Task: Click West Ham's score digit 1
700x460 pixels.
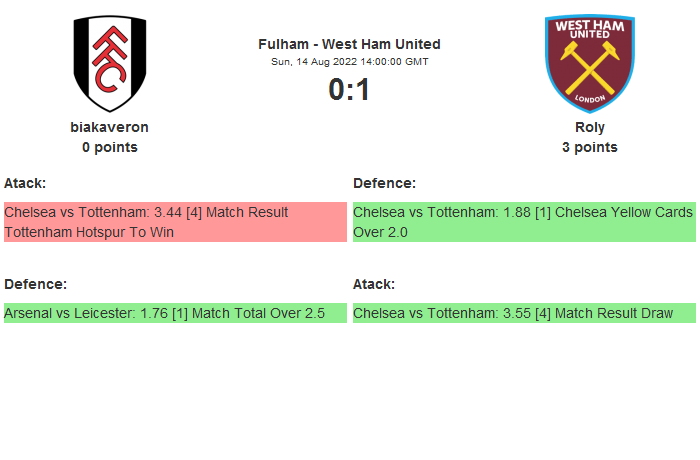Action: (x=363, y=90)
